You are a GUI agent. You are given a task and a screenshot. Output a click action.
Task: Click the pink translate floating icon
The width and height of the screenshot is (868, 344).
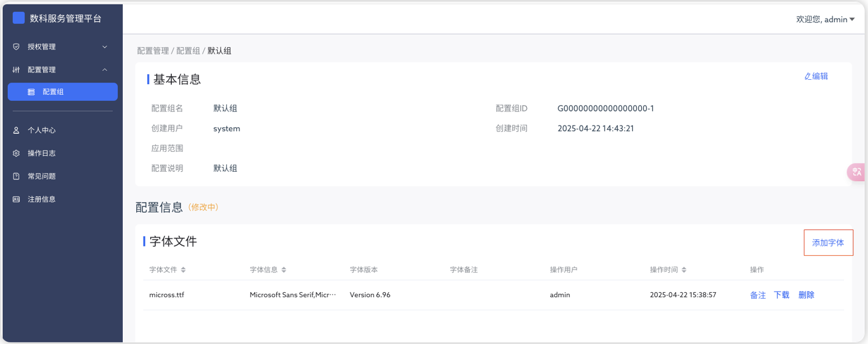(857, 172)
